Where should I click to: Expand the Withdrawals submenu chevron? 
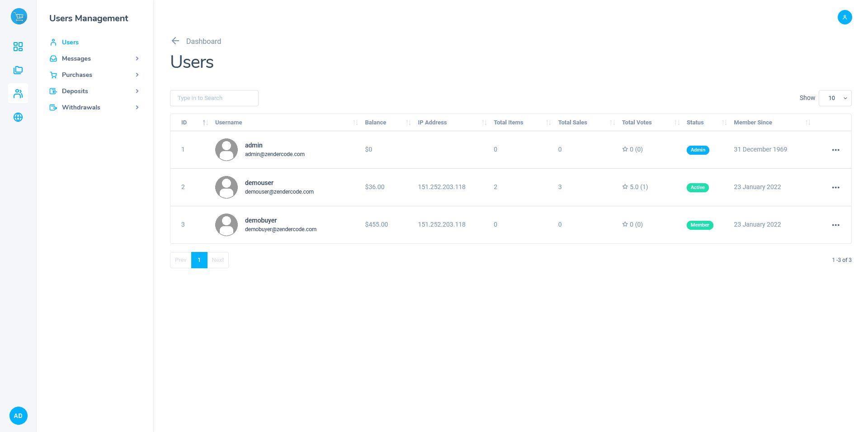coord(137,107)
